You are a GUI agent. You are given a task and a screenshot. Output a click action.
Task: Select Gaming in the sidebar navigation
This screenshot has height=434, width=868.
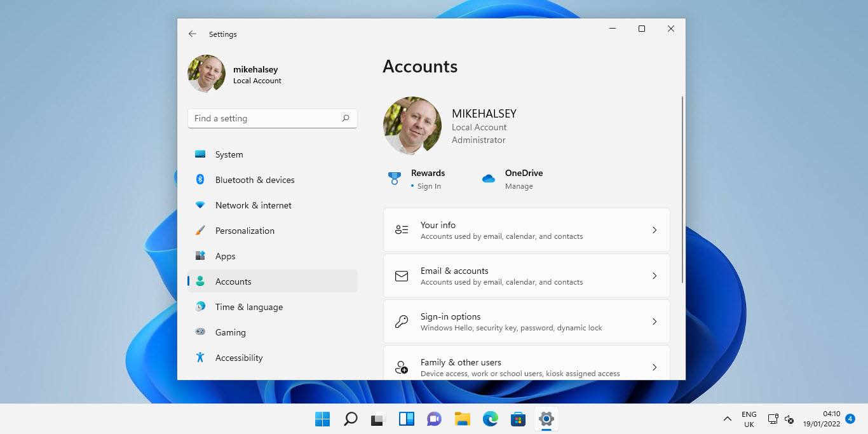(x=230, y=332)
